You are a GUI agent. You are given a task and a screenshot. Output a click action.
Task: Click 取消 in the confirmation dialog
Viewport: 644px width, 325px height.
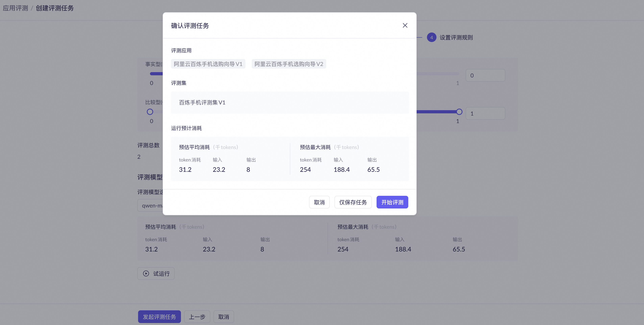(319, 202)
